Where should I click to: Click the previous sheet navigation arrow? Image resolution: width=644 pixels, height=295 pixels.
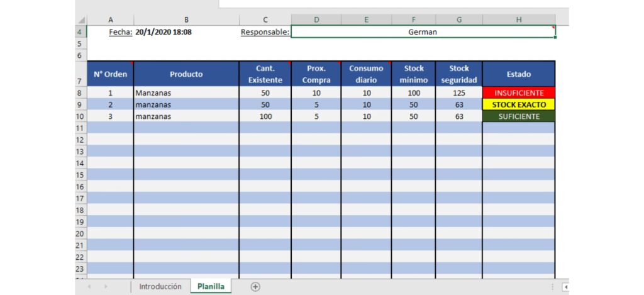89,287
